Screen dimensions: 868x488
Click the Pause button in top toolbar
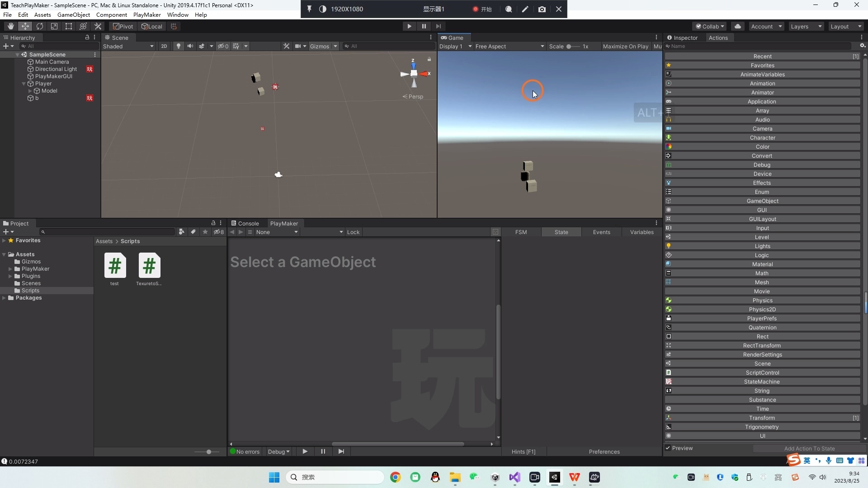pyautogui.click(x=424, y=26)
